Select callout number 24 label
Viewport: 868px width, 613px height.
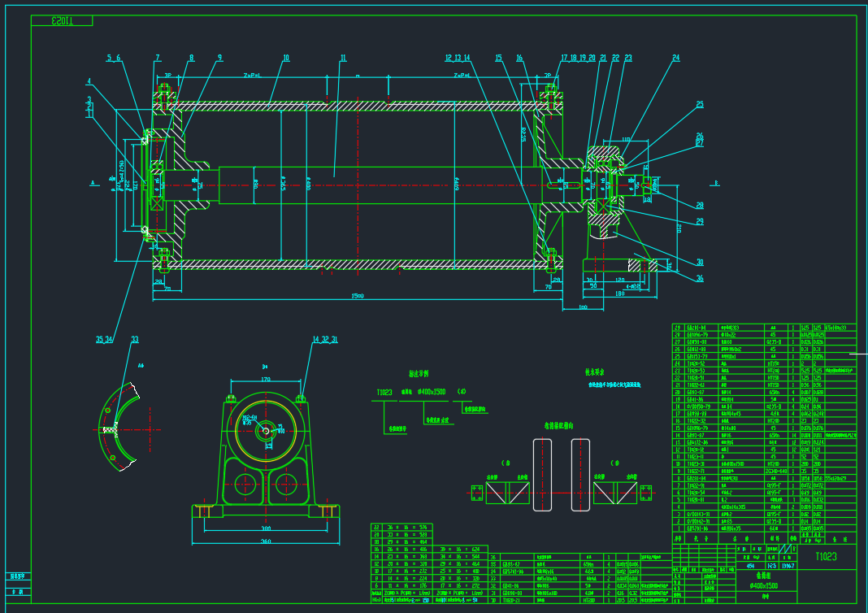(676, 58)
